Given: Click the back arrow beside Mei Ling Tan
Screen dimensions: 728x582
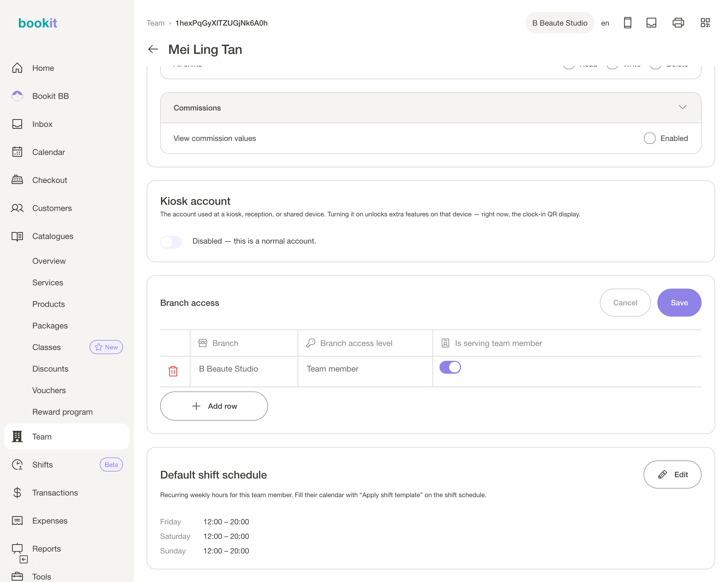Looking at the screenshot, I should 153,49.
